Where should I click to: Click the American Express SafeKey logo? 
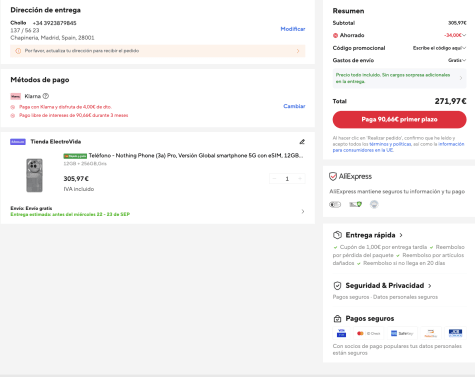[402, 333]
